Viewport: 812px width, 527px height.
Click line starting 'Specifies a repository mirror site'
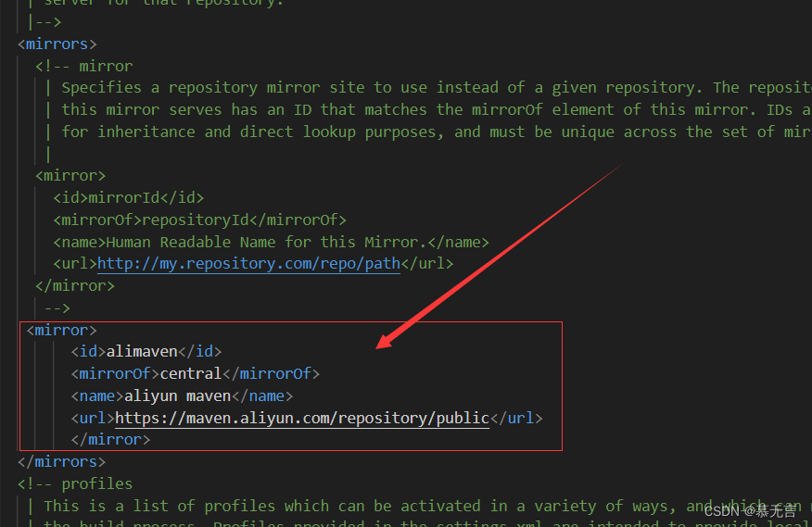437,87
